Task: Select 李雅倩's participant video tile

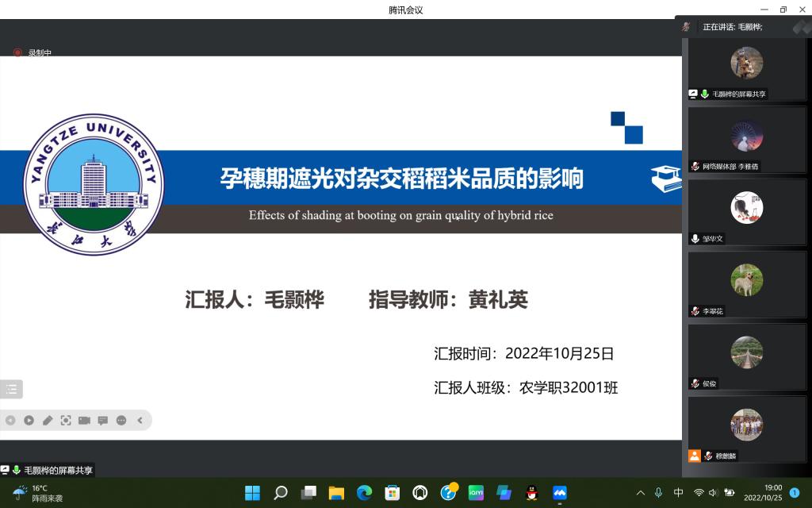Action: pyautogui.click(x=746, y=139)
